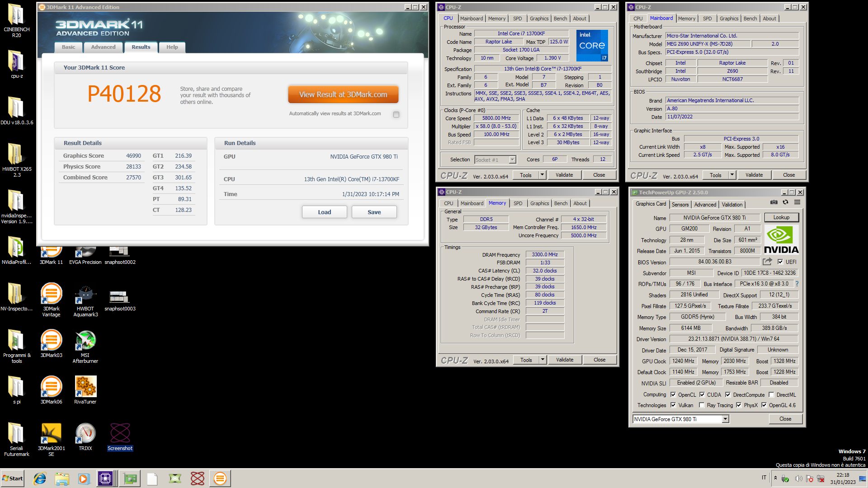This screenshot has height=488, width=868.
Task: Click Close button in GPU-Z window
Action: pos(785,419)
